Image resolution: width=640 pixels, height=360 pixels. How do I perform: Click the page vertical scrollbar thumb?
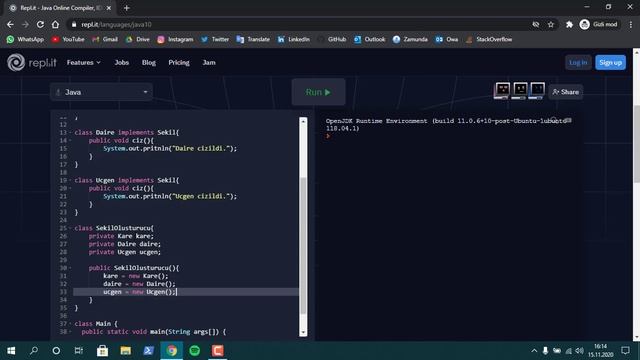(x=636, y=144)
